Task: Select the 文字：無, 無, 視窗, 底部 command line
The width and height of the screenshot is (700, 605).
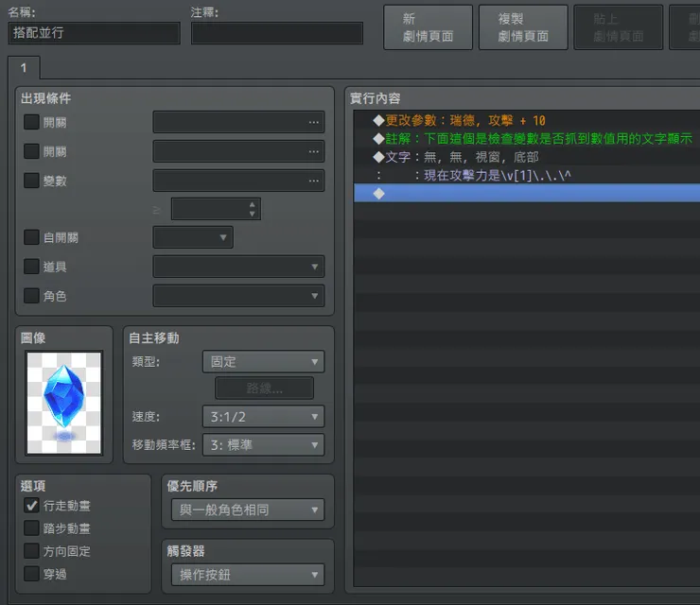Action: click(x=527, y=157)
